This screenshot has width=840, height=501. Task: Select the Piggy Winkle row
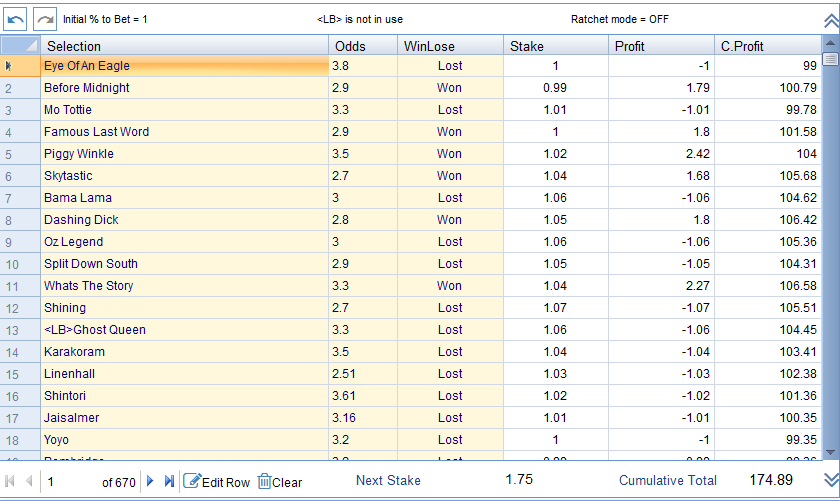pyautogui.click(x=185, y=154)
